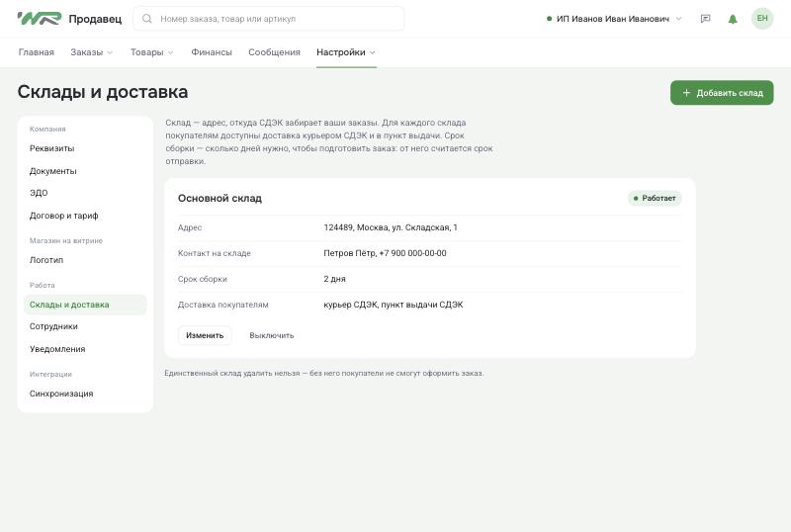791x532 pixels.
Task: Open the Финансы tab
Action: [212, 52]
